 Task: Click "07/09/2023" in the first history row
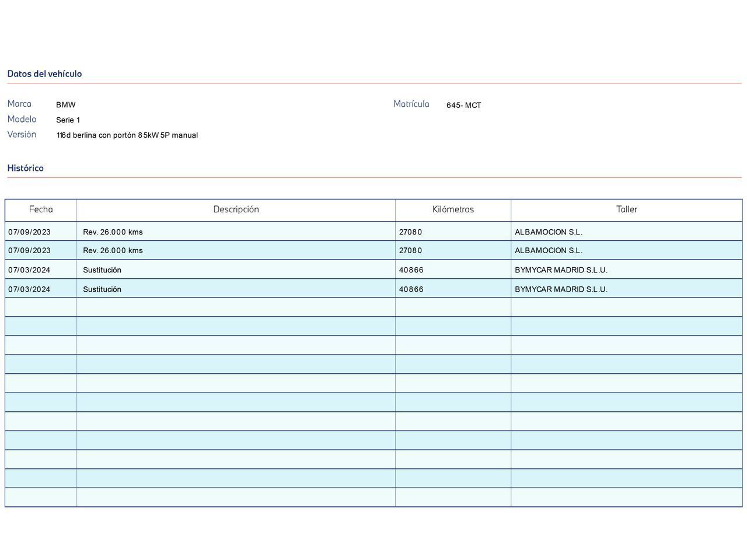tap(29, 232)
